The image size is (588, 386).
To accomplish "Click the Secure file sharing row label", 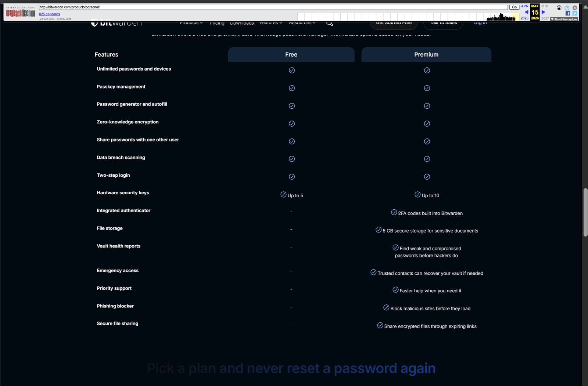I will click(118, 324).
